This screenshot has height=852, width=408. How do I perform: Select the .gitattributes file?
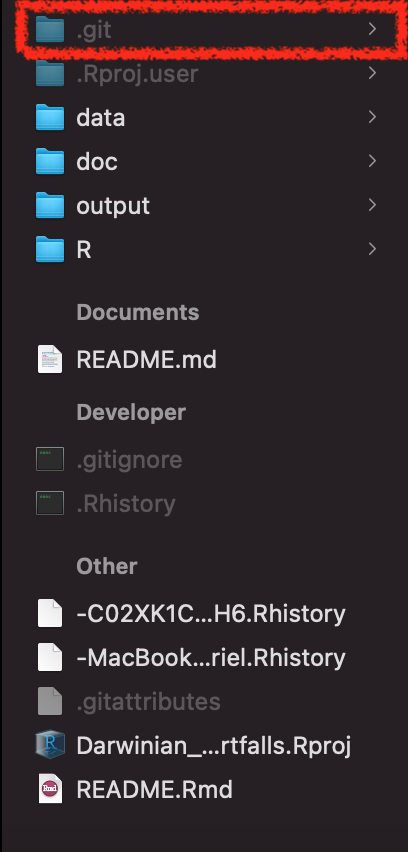coord(129,701)
